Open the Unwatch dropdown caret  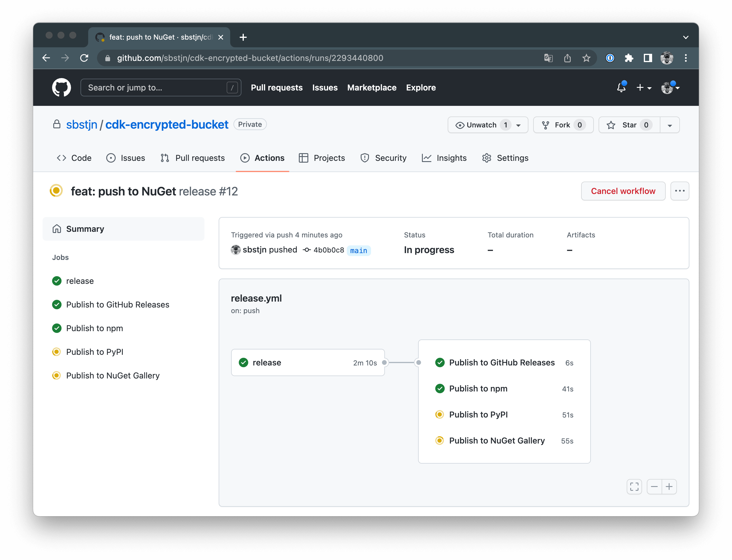point(517,125)
